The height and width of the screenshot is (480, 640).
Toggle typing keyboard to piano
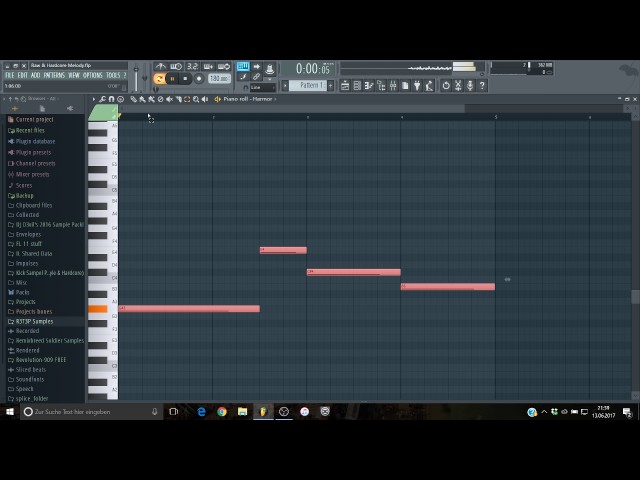pyautogui.click(x=243, y=66)
